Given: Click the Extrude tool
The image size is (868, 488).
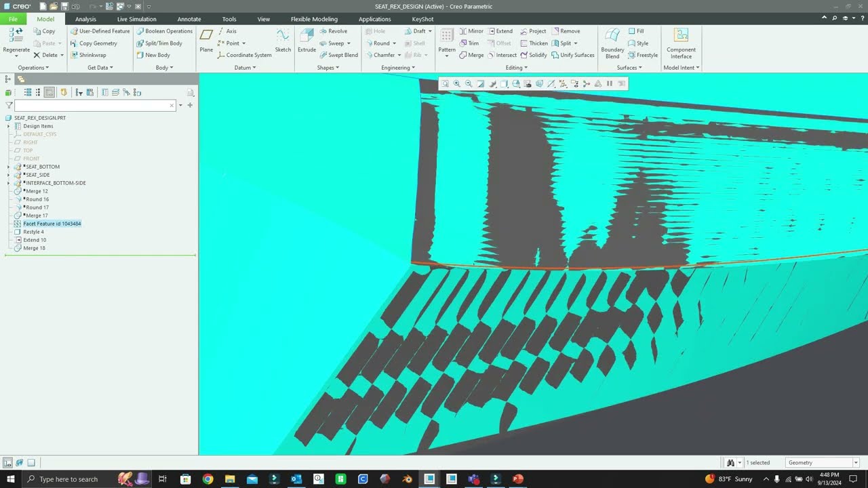Looking at the screenshot, I should point(307,41).
